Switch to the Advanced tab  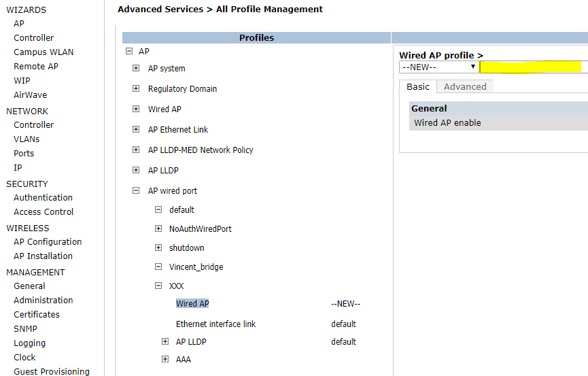[x=465, y=86]
